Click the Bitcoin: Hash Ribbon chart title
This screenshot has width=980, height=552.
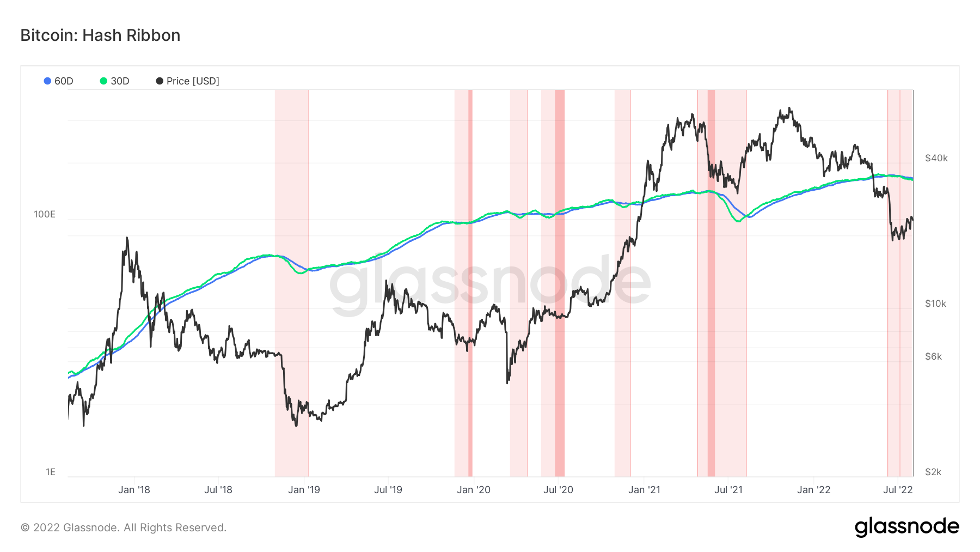pyautogui.click(x=100, y=35)
